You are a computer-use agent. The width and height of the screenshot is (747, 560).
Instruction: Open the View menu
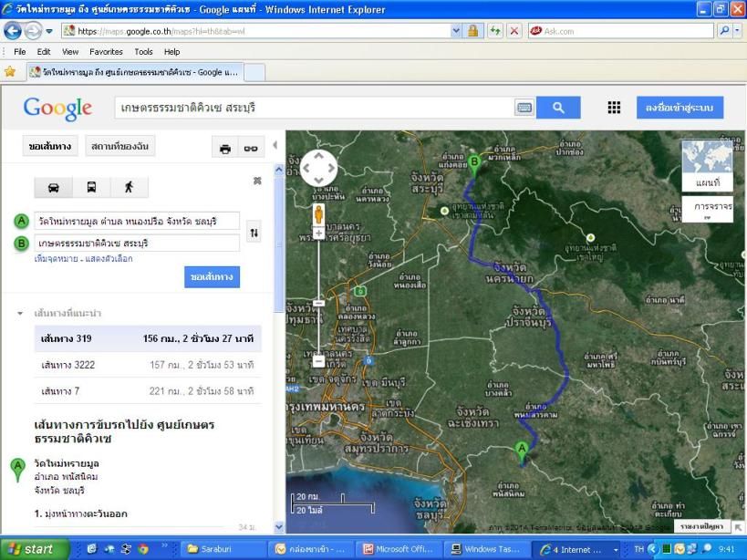[x=70, y=52]
